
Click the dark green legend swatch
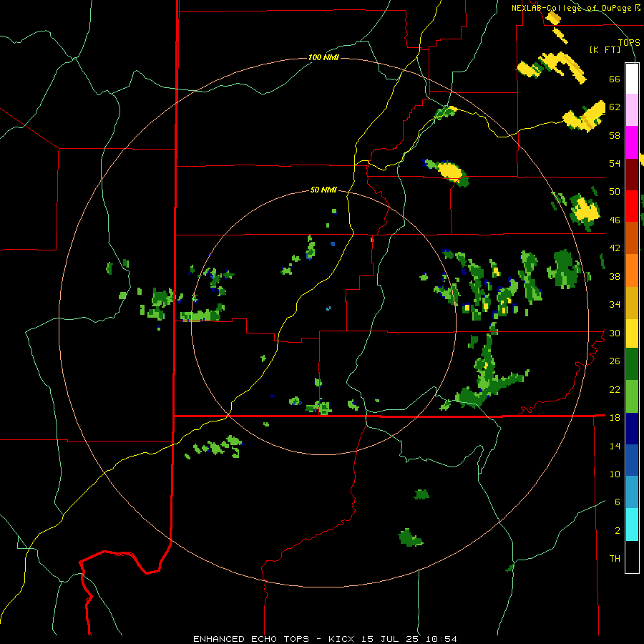pyautogui.click(x=632, y=364)
